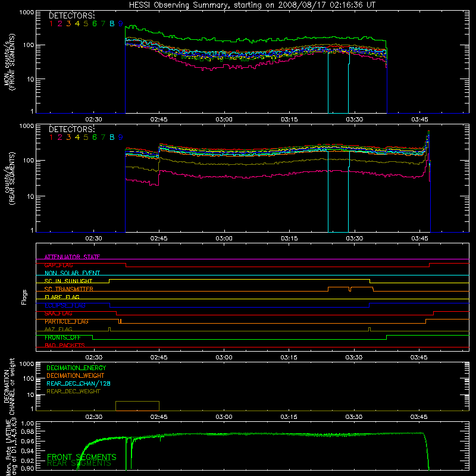Click the REAR_DEC_WEIGHT legend entry

tap(73, 392)
